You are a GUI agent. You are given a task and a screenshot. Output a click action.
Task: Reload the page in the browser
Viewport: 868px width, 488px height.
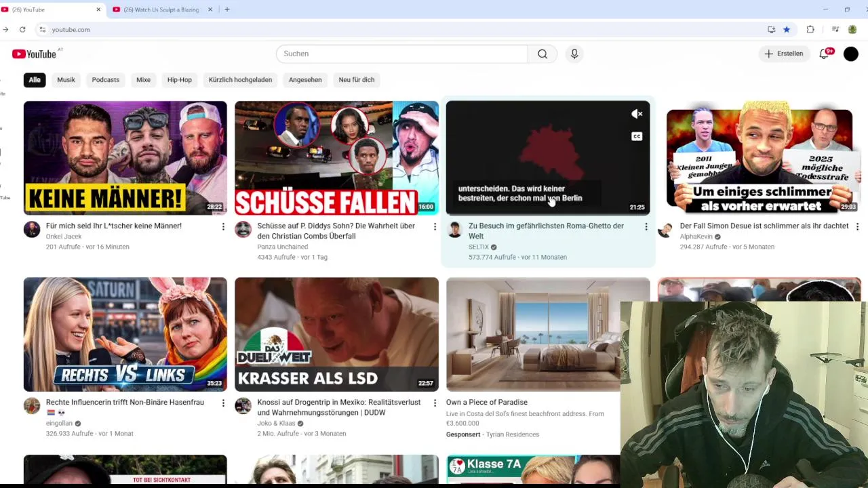click(22, 30)
